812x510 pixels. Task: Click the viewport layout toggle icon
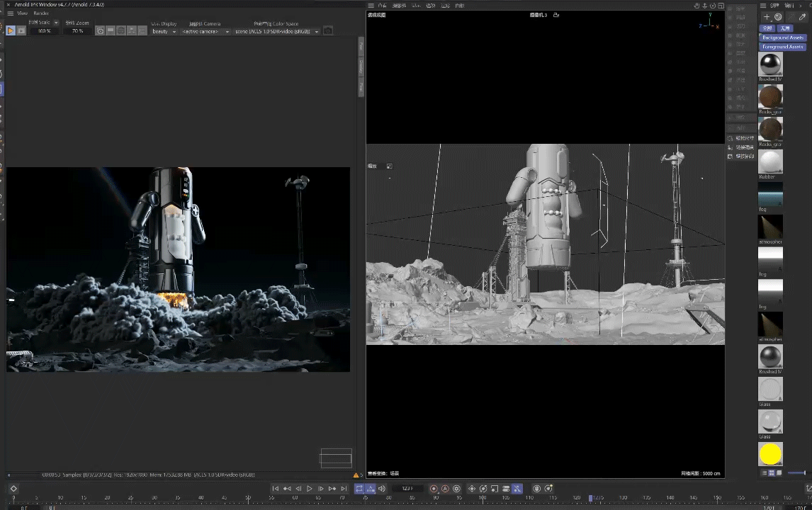[721, 6]
